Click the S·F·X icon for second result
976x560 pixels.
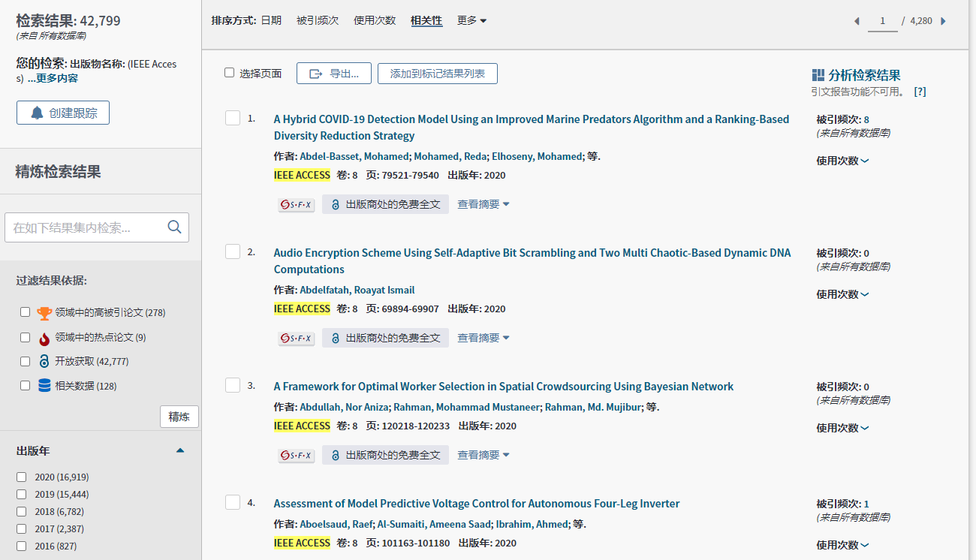pyautogui.click(x=297, y=338)
